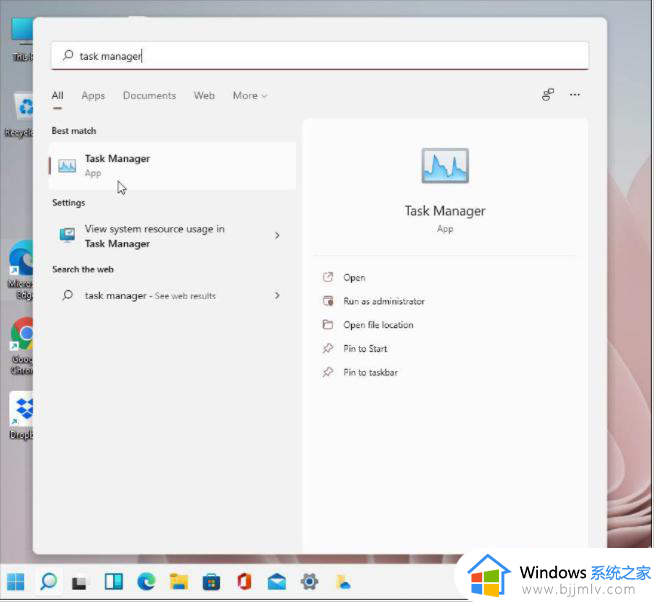The height and width of the screenshot is (603, 656).
Task: Launch Office from the taskbar
Action: [x=244, y=582]
